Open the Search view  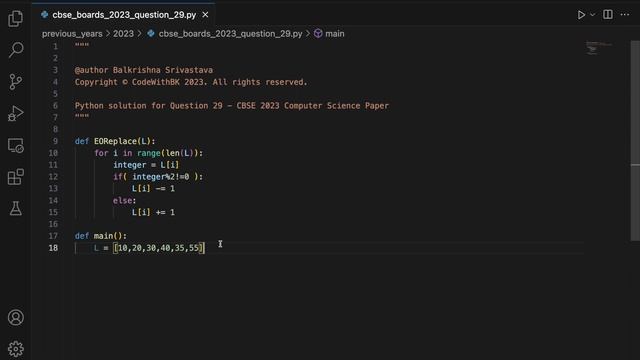point(16,50)
